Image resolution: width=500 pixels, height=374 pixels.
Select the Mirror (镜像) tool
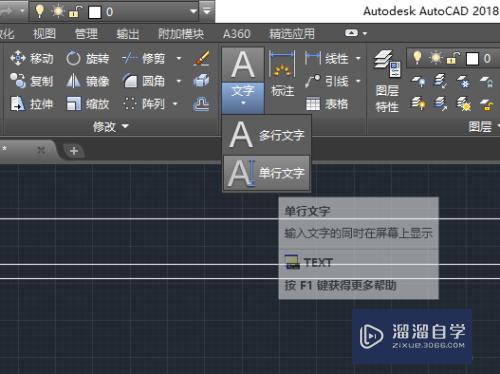87,81
